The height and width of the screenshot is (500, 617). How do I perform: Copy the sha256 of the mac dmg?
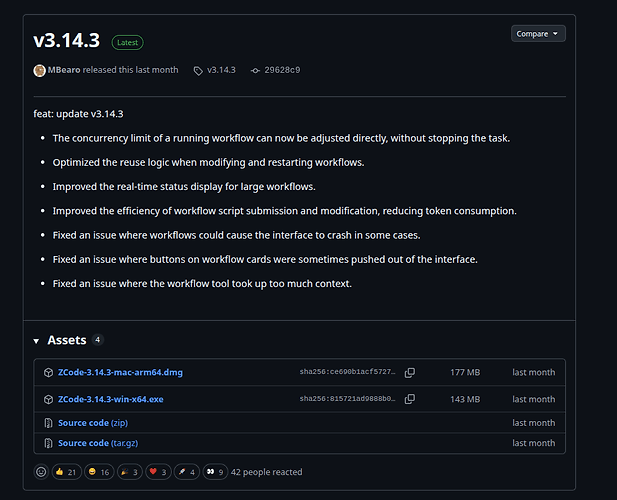410,373
